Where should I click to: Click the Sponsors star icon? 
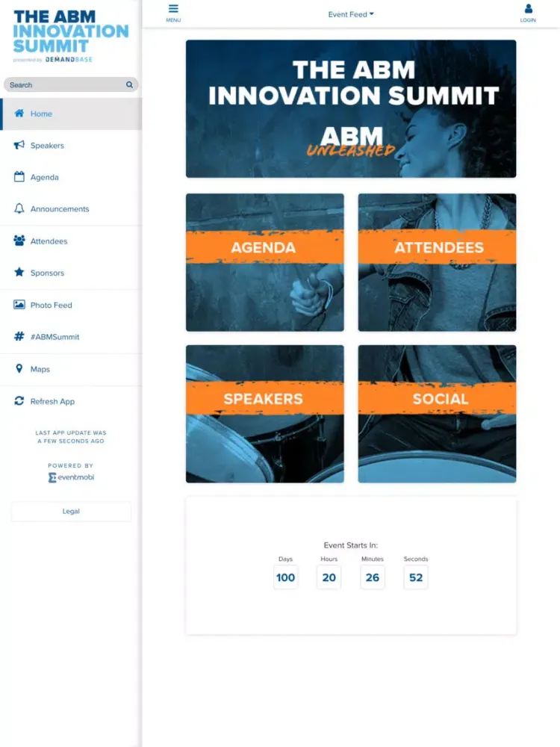tap(19, 272)
